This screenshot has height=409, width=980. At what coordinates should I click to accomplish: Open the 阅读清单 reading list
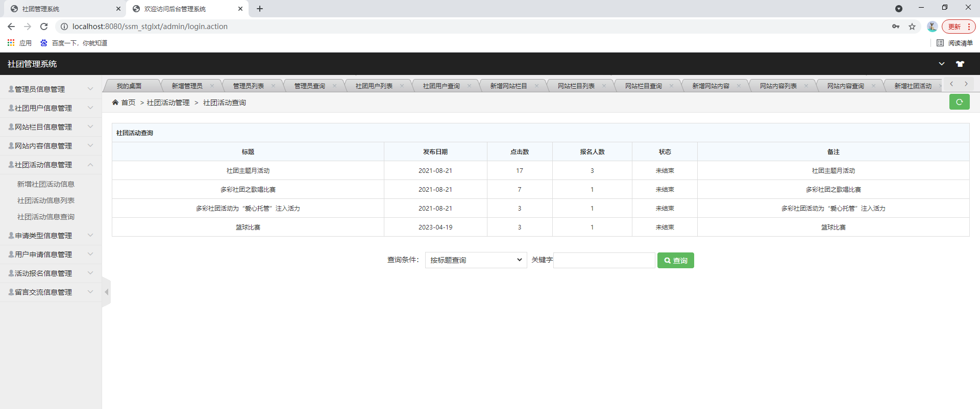click(x=955, y=43)
